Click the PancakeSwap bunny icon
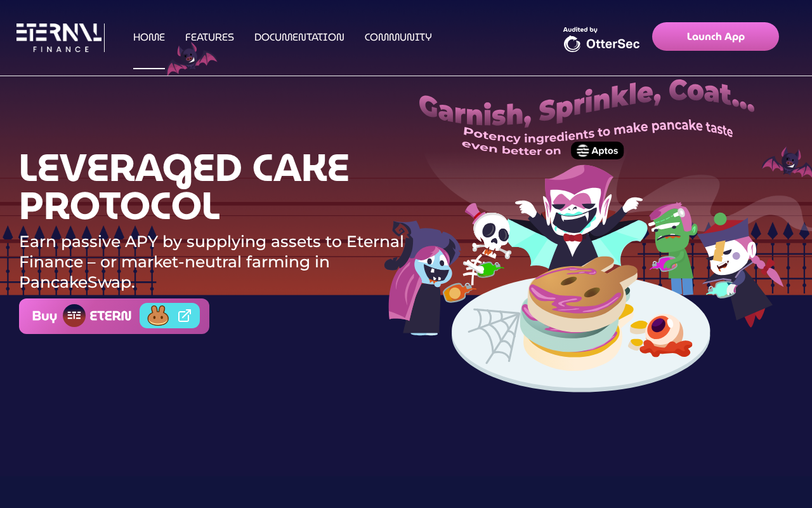The height and width of the screenshot is (508, 812). click(158, 316)
